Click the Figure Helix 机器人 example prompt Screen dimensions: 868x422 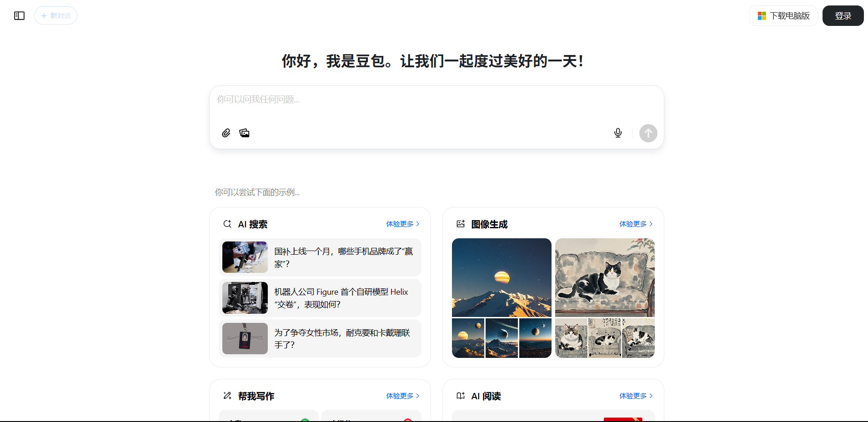(320, 298)
